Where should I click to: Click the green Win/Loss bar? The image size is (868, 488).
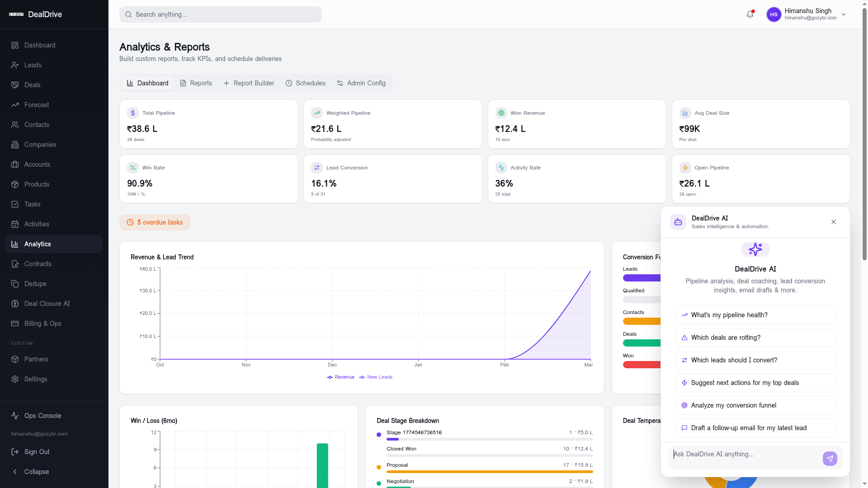pos(322,465)
